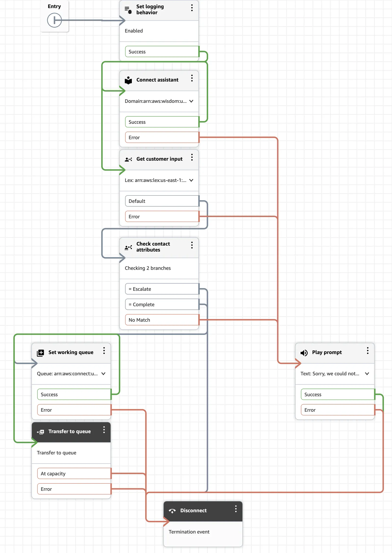Open the Transfer to queue three-dot menu

point(104,430)
